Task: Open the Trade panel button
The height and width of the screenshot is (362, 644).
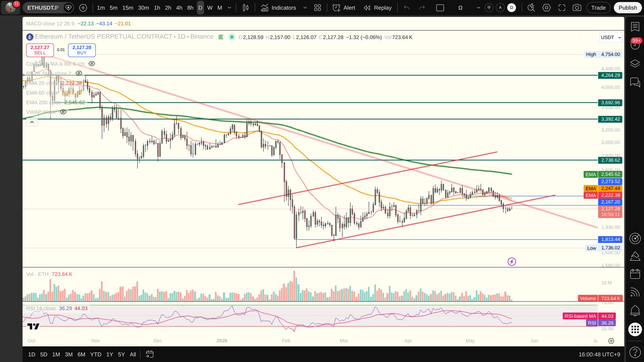Action: (x=598, y=8)
